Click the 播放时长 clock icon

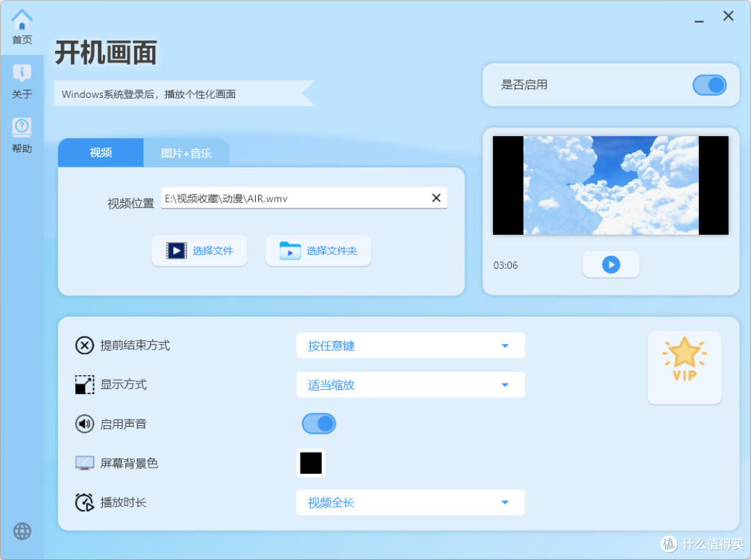(84, 502)
